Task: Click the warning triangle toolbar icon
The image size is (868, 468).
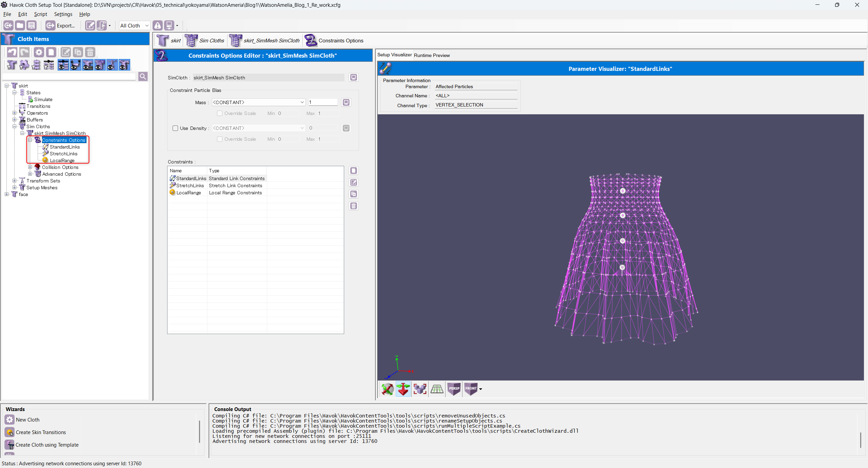Action: tap(158, 25)
